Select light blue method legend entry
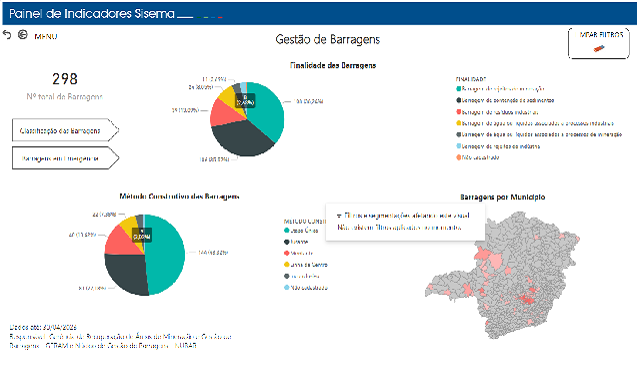 [x=306, y=287]
